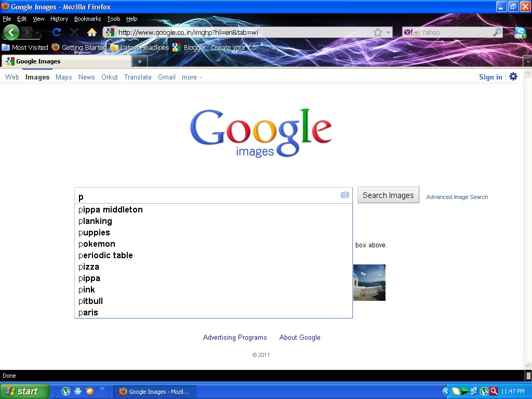
Task: Click the page scrollbar up arrow
Action: (528, 73)
